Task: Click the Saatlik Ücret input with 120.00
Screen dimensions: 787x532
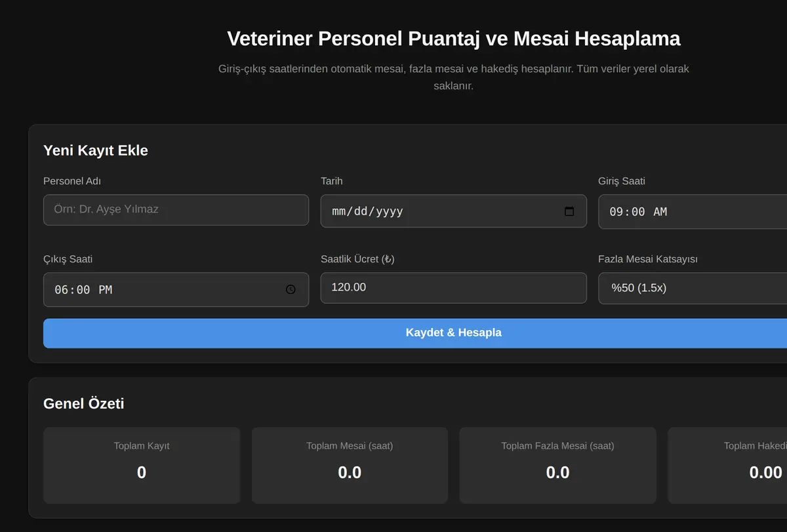Action: point(453,288)
